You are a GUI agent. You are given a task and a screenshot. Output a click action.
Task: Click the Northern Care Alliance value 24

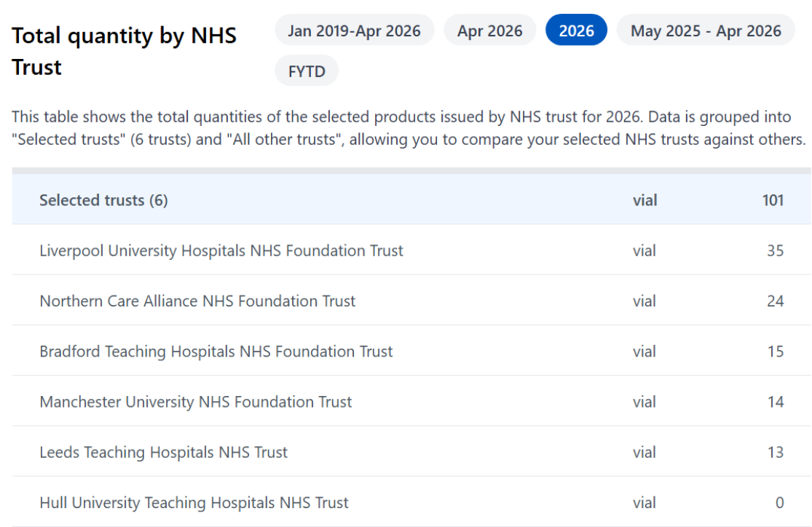tap(776, 301)
